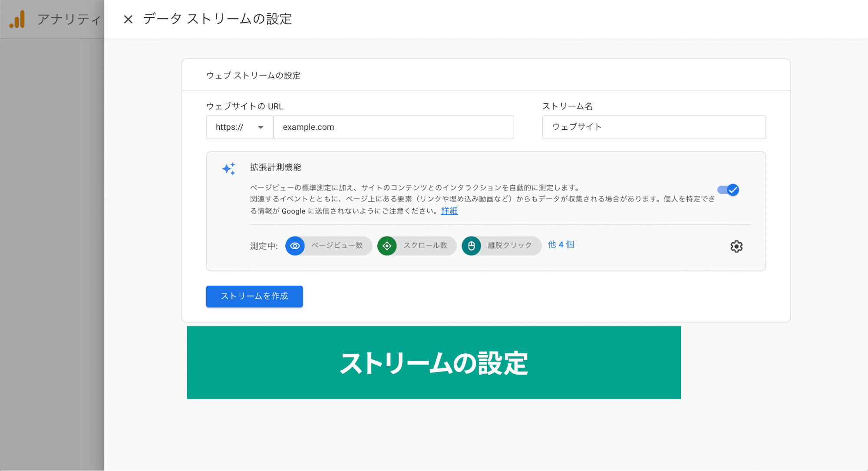Click the ページビュー数 eye icon

coord(295,246)
